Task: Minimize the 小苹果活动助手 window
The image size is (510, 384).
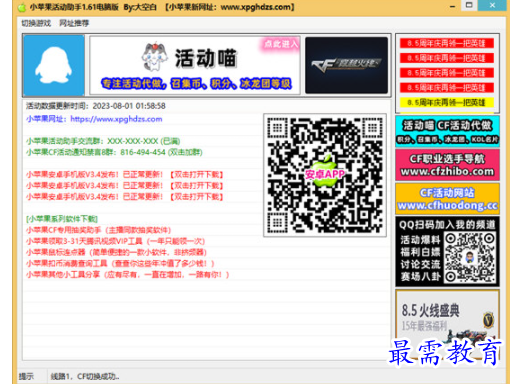Action: (452, 6)
